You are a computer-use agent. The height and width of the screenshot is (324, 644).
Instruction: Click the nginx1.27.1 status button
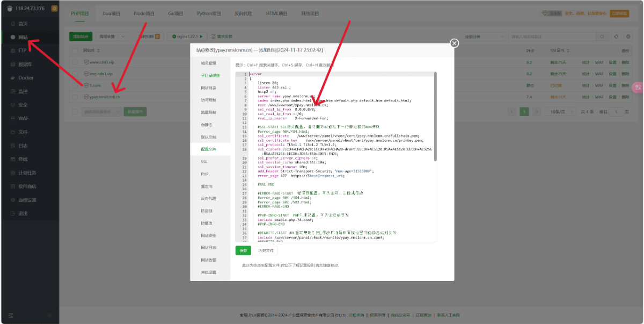(x=187, y=37)
